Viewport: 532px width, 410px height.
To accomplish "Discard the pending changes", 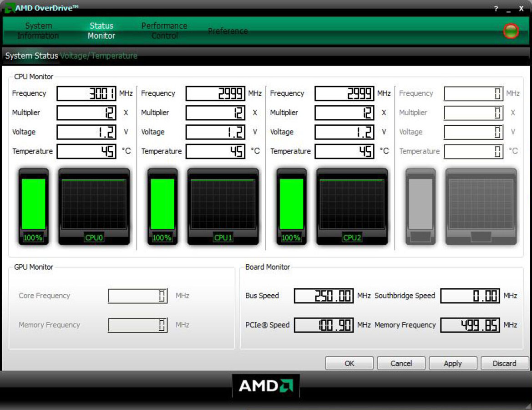I will tap(505, 364).
